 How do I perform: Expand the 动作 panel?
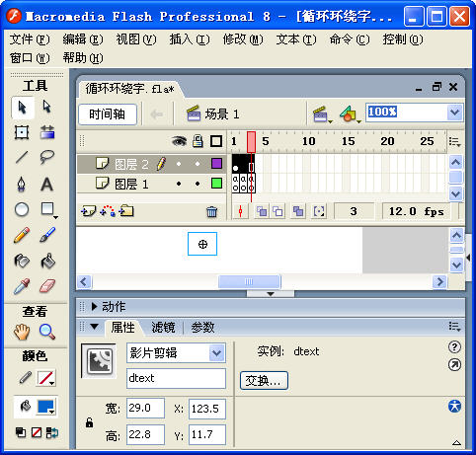click(x=94, y=307)
